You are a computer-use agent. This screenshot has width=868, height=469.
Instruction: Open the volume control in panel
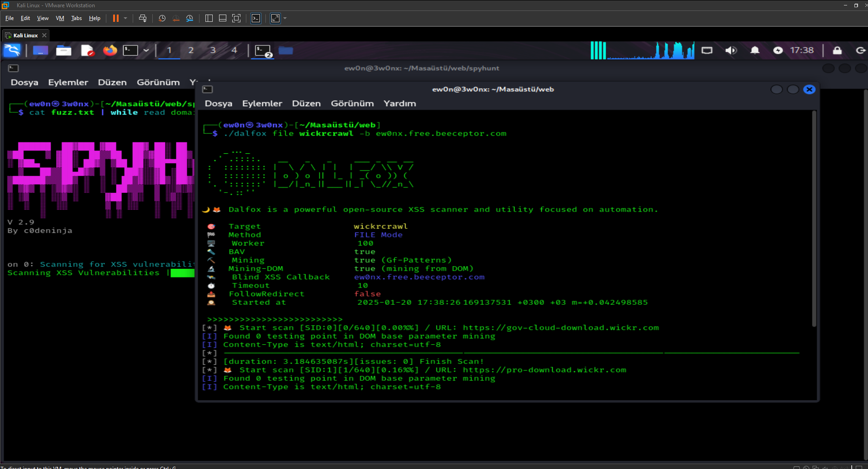pos(731,50)
